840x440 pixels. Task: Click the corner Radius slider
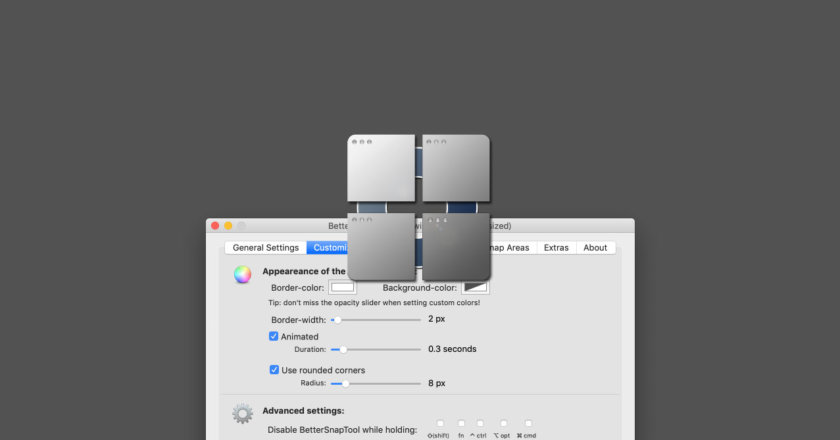click(x=376, y=384)
